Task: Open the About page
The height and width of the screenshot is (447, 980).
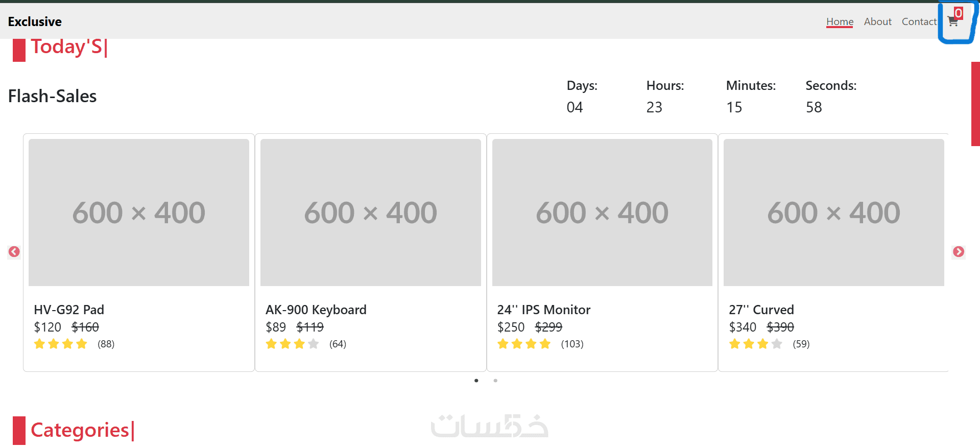Action: pyautogui.click(x=877, y=21)
